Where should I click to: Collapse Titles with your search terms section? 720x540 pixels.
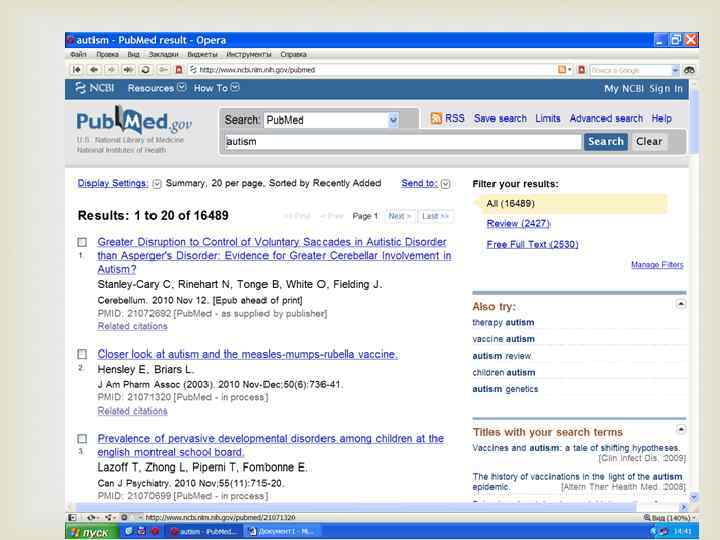click(681, 430)
